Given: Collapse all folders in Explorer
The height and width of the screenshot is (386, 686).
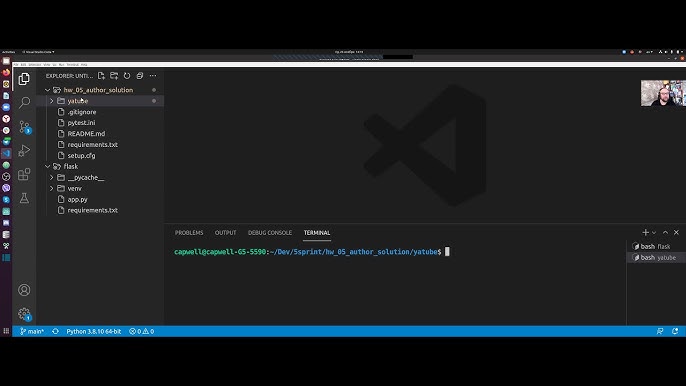Looking at the screenshot, I should tap(140, 76).
